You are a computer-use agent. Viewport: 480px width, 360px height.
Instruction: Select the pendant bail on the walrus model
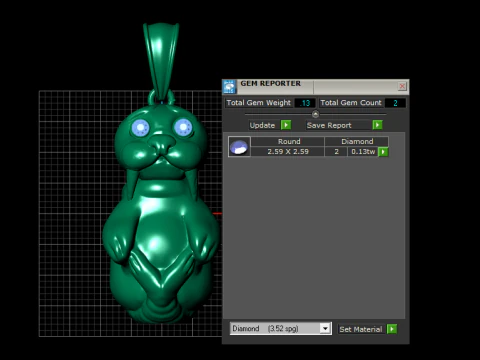(x=161, y=60)
